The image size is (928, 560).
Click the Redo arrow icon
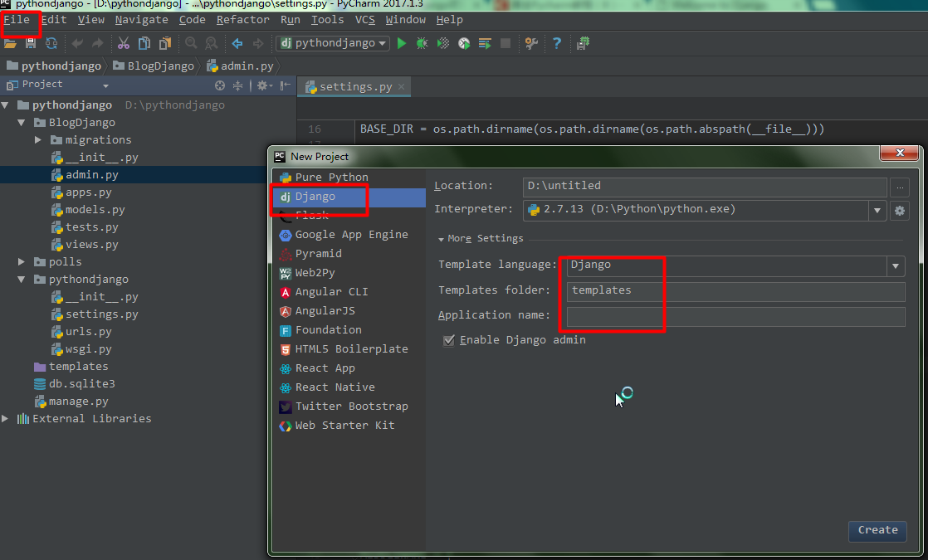pyautogui.click(x=98, y=43)
